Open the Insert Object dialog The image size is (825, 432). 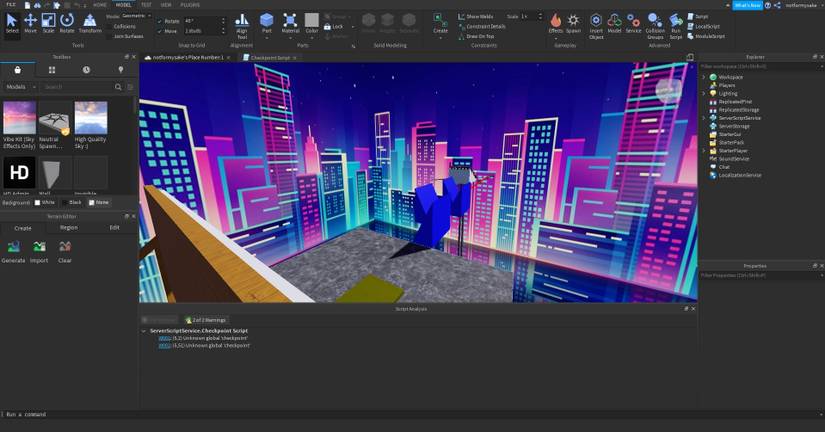596,26
